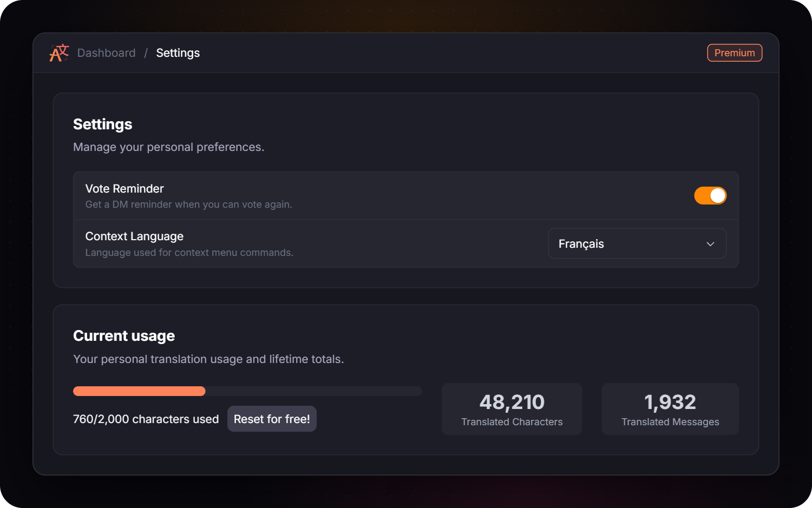This screenshot has height=508, width=812.
Task: Click 'Get a DM reminder' description text
Action: tap(188, 204)
